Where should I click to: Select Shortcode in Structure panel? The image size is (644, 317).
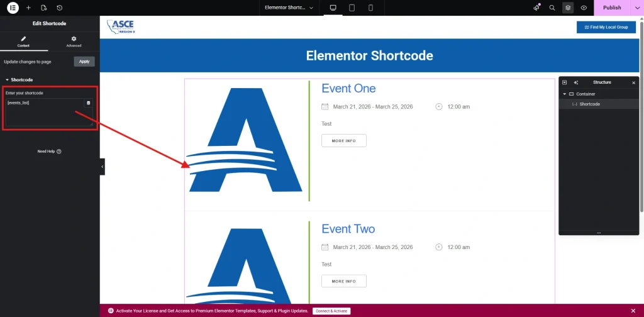click(599, 104)
